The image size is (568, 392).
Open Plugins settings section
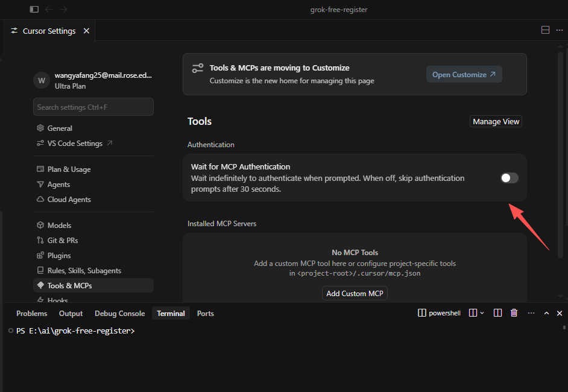(93, 256)
